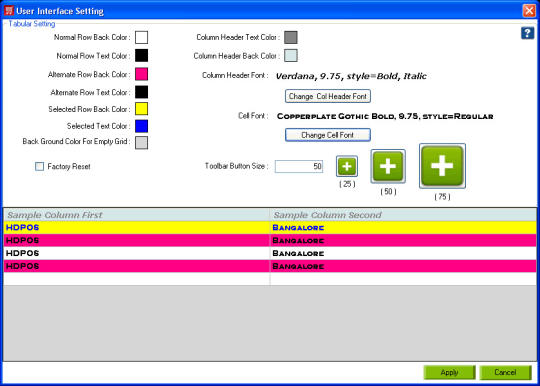Select the 50 size toolbar plus icon
The height and width of the screenshot is (386, 540).
[388, 166]
